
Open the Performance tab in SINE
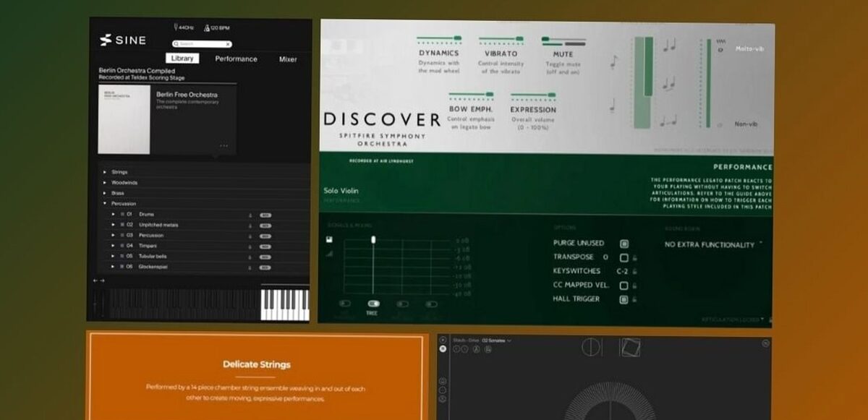click(237, 59)
